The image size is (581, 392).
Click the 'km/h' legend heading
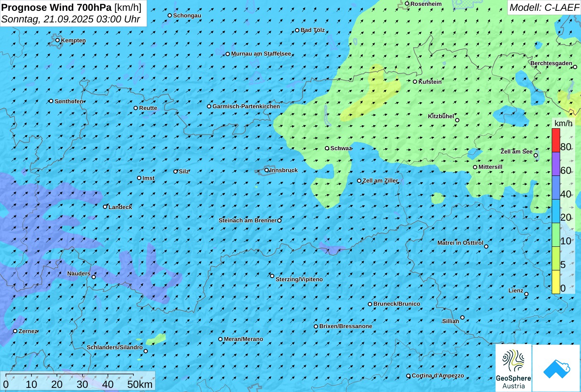click(x=563, y=123)
